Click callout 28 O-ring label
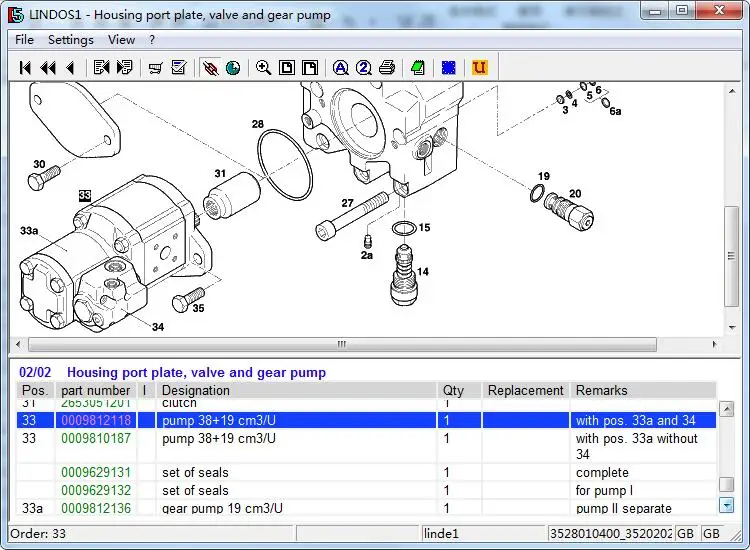This screenshot has width=750, height=550. tap(258, 124)
